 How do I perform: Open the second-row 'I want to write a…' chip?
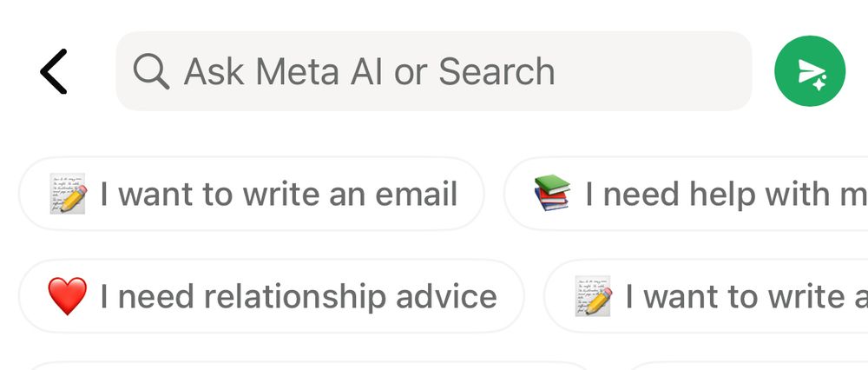(706, 296)
